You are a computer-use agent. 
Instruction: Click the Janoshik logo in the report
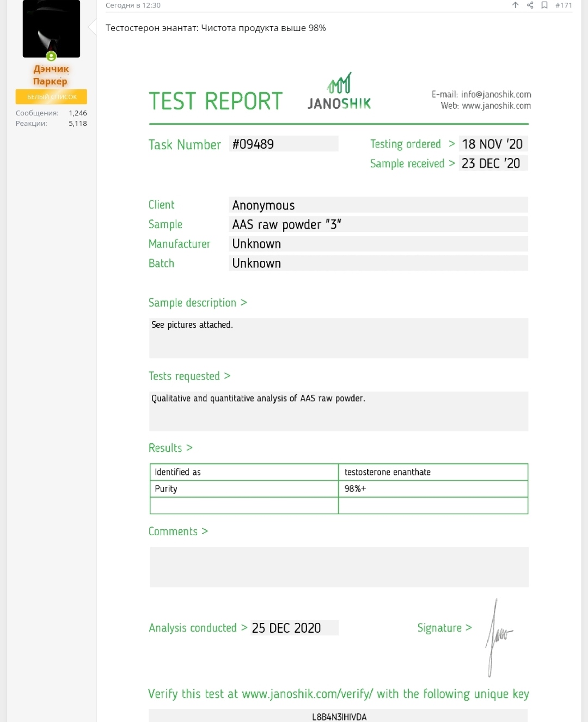click(x=339, y=91)
